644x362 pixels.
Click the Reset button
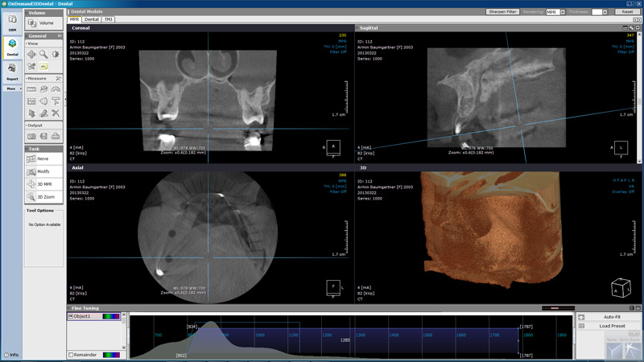[627, 12]
